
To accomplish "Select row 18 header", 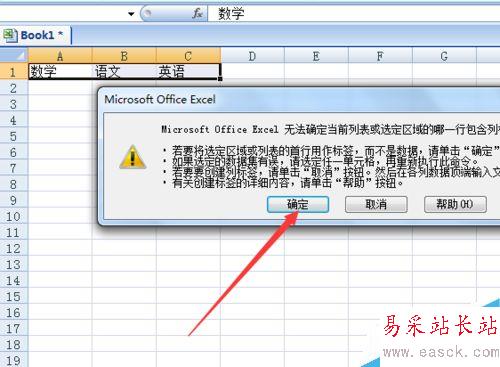I will point(14,344).
